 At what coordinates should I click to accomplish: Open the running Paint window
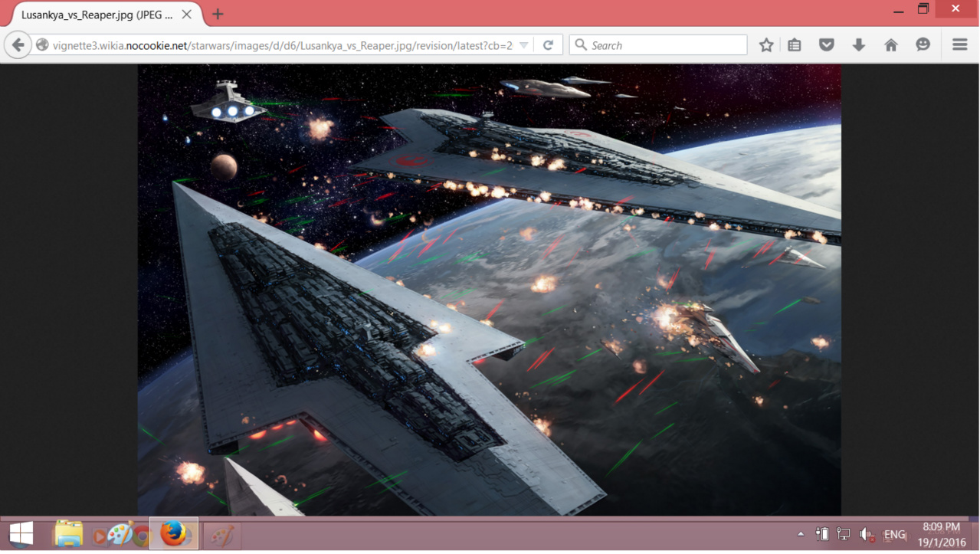coord(222,534)
